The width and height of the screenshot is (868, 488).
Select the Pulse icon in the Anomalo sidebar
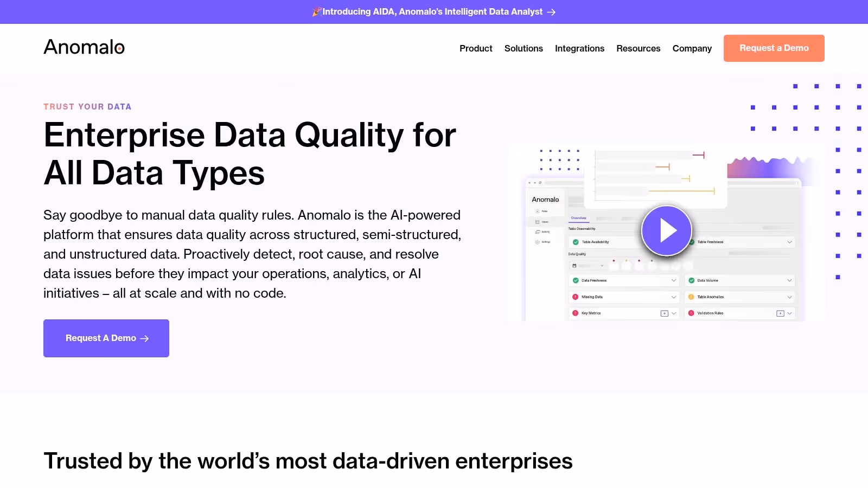coord(537,211)
